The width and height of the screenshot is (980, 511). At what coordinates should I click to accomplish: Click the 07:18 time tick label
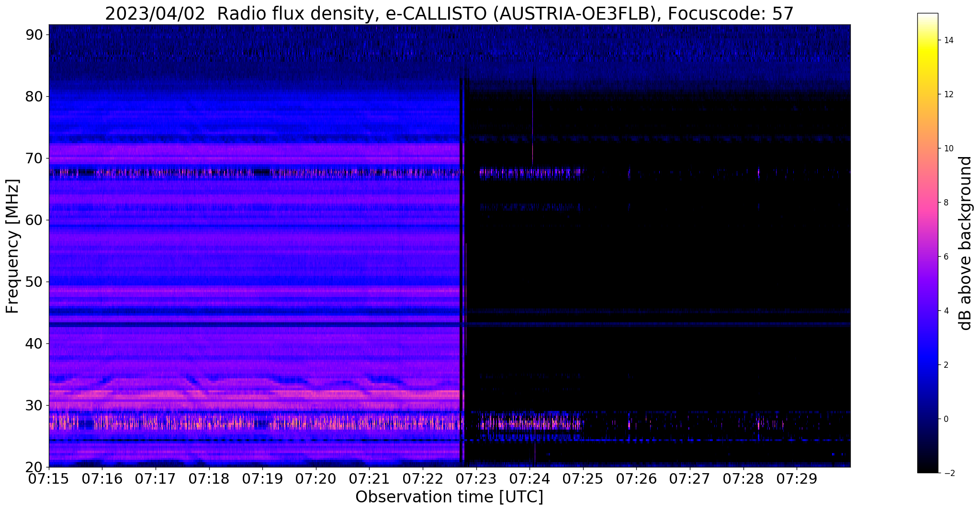209,479
